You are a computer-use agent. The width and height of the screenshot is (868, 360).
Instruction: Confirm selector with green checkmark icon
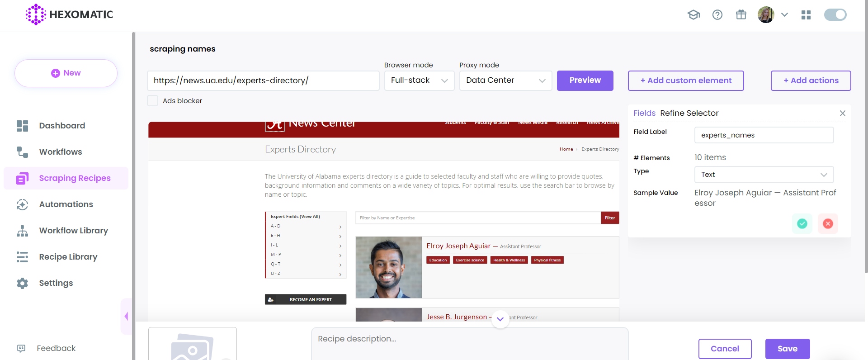[x=802, y=223]
